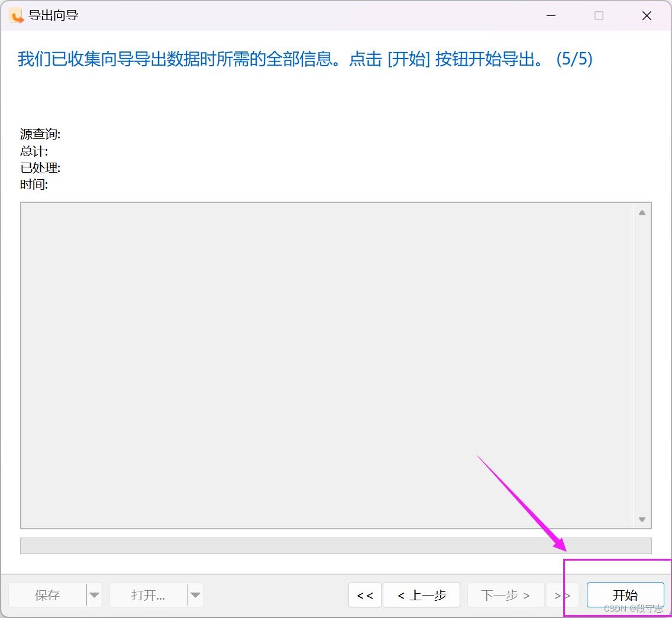Click the disabled 下一步 button

coord(506,595)
